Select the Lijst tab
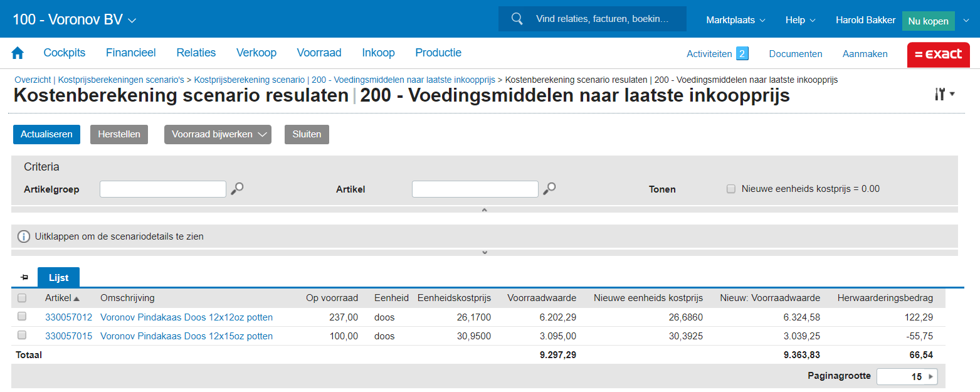The width and height of the screenshot is (980, 392). pos(59,277)
